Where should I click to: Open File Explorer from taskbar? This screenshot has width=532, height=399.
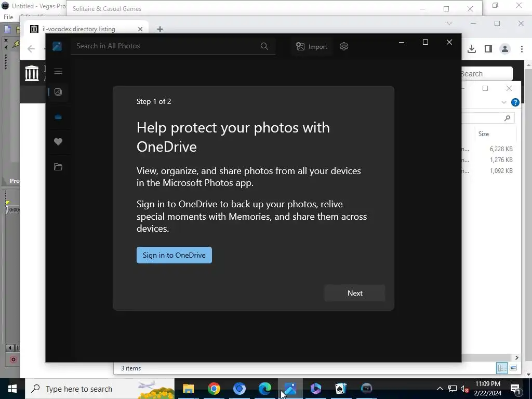point(188,389)
